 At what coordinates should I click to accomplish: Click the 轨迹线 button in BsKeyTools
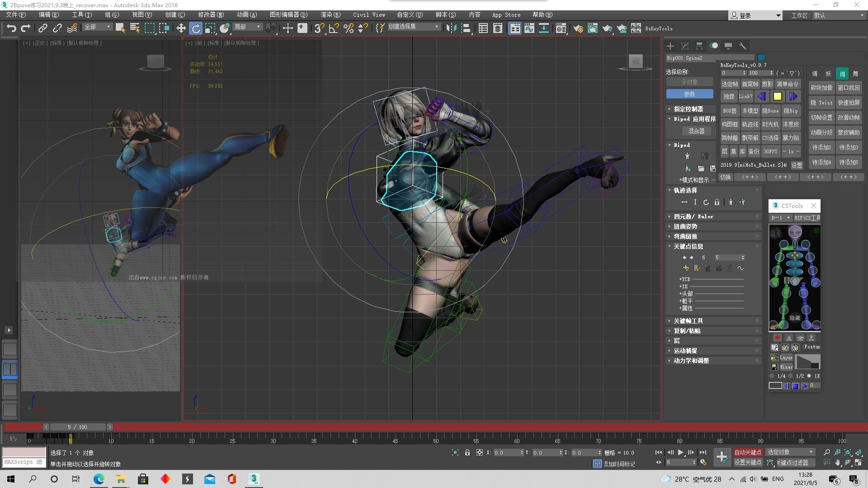pyautogui.click(x=750, y=124)
